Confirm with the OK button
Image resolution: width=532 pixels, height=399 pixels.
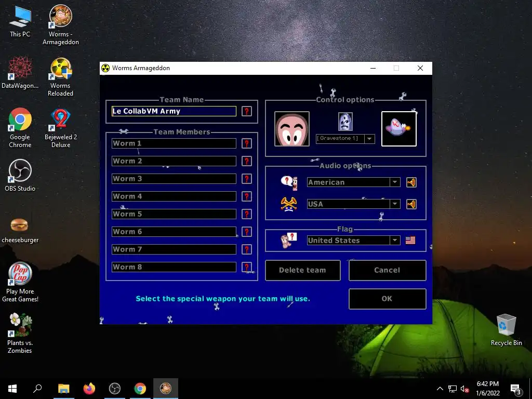pyautogui.click(x=388, y=299)
